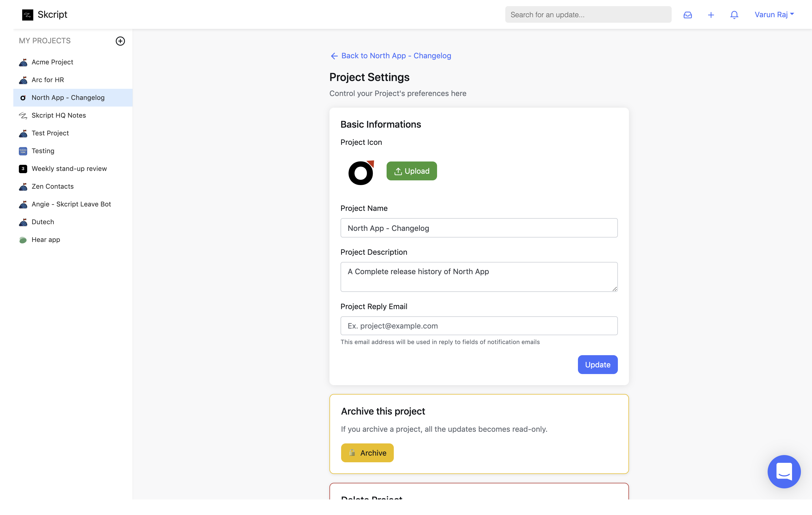812x515 pixels.
Task: Click the description textarea resize handle
Action: (x=614, y=289)
